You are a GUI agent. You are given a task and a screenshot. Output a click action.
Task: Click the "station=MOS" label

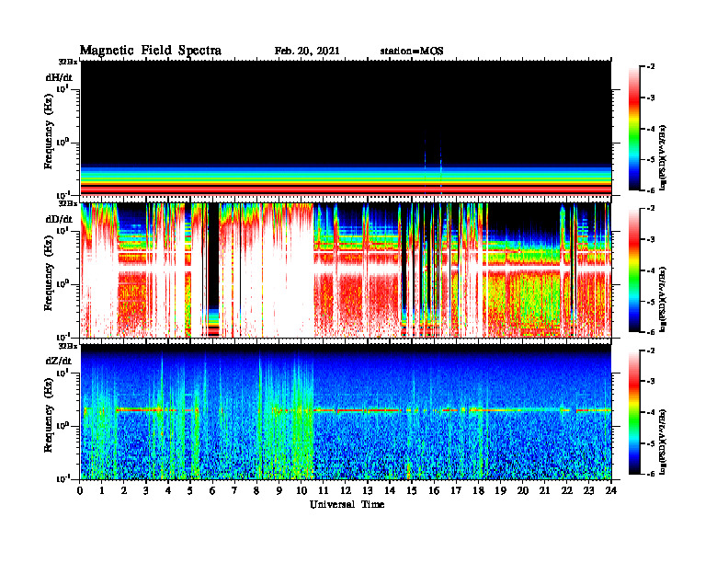click(x=412, y=52)
